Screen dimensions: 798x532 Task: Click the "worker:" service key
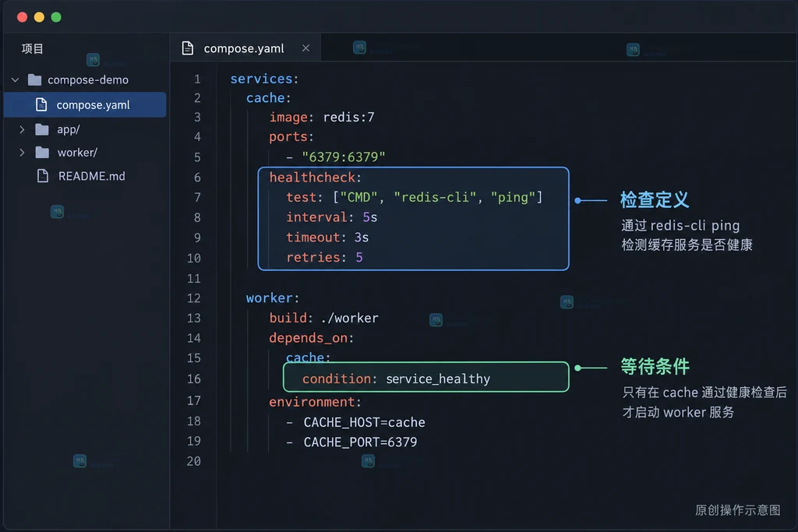(x=273, y=298)
